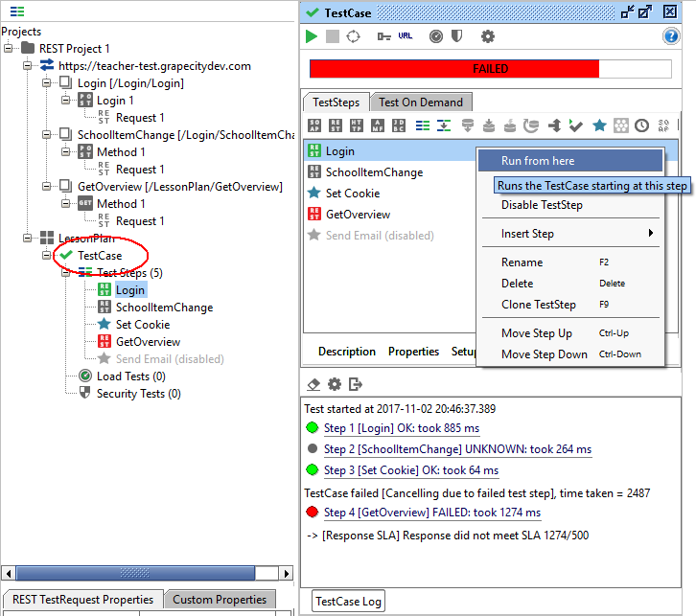This screenshot has width=696, height=616.
Task: Collapse Login [/Login/Login] resource node
Action: 46,83
